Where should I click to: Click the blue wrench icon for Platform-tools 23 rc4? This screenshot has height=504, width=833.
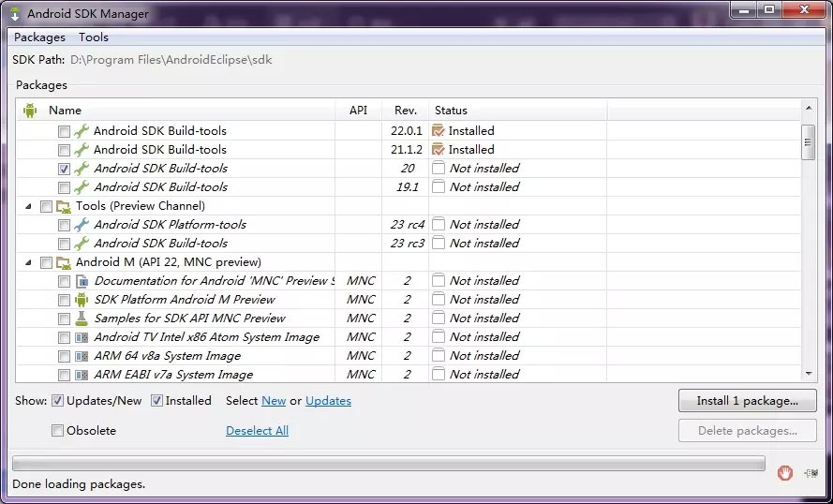tap(82, 225)
